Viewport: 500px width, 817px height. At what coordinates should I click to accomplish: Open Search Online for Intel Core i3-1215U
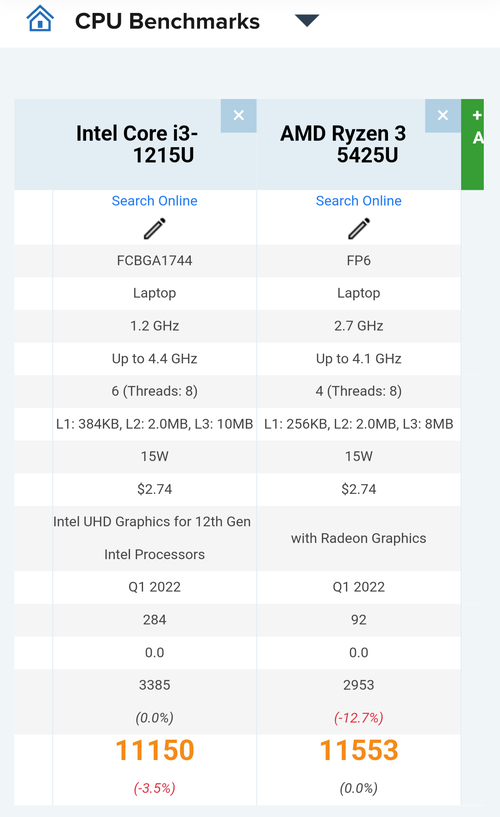155,201
